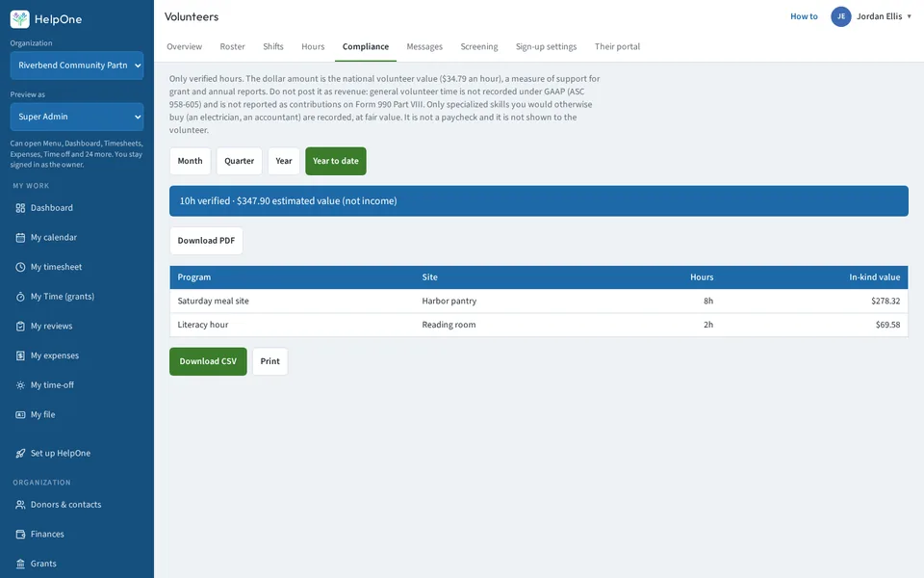
Task: Click the Volunteers page title
Action: [192, 17]
